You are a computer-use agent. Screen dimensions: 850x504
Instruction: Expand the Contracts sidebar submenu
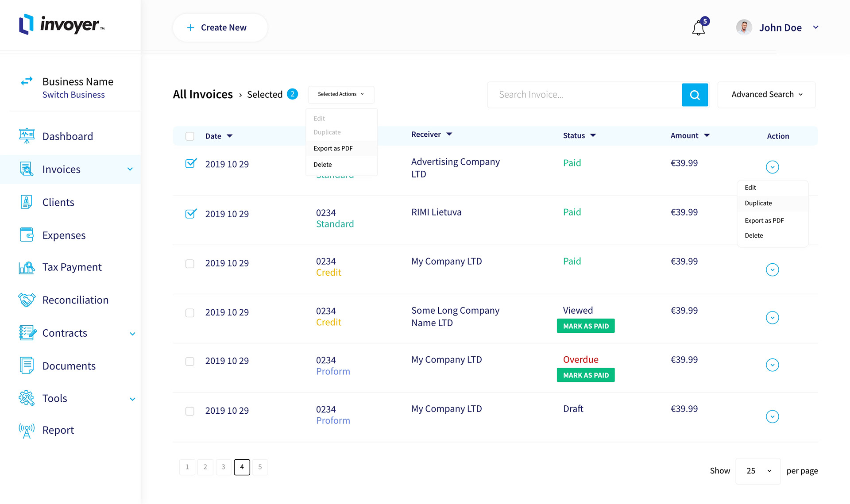[x=132, y=334]
